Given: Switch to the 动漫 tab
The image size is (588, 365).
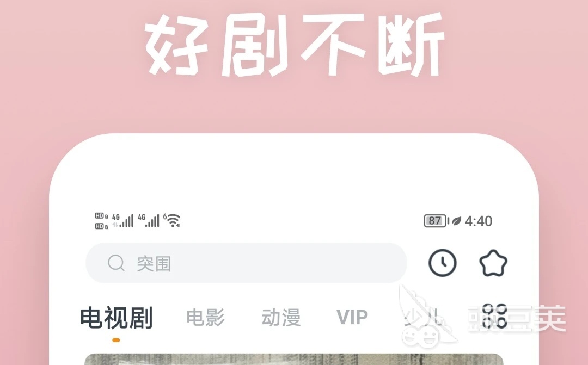Looking at the screenshot, I should [281, 318].
